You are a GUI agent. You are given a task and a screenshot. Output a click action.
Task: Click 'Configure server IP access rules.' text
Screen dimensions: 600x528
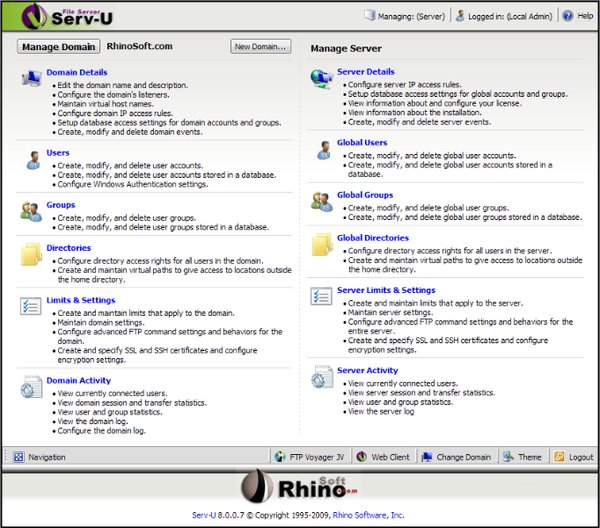[x=404, y=85]
